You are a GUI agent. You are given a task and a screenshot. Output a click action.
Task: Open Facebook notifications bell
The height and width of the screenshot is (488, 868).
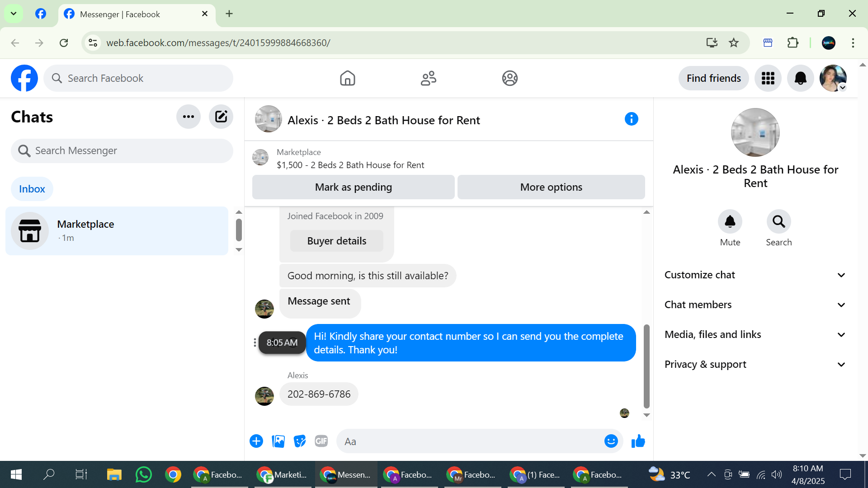click(800, 78)
